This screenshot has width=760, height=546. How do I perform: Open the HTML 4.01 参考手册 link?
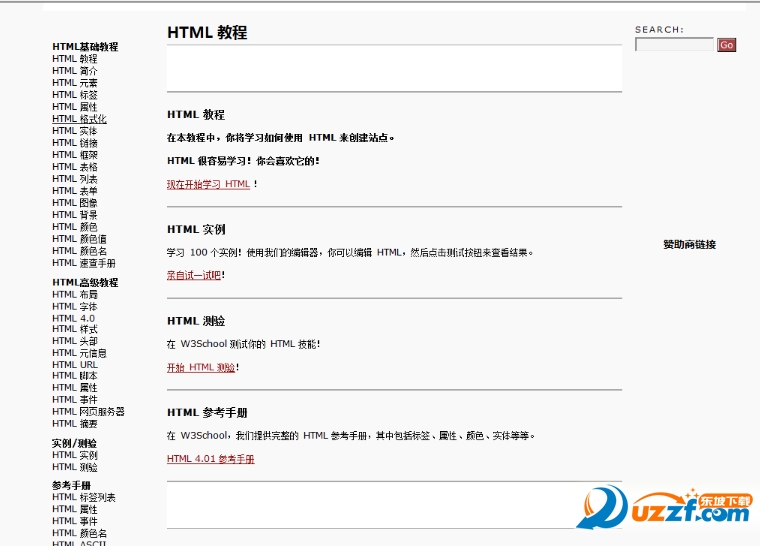tap(210, 459)
